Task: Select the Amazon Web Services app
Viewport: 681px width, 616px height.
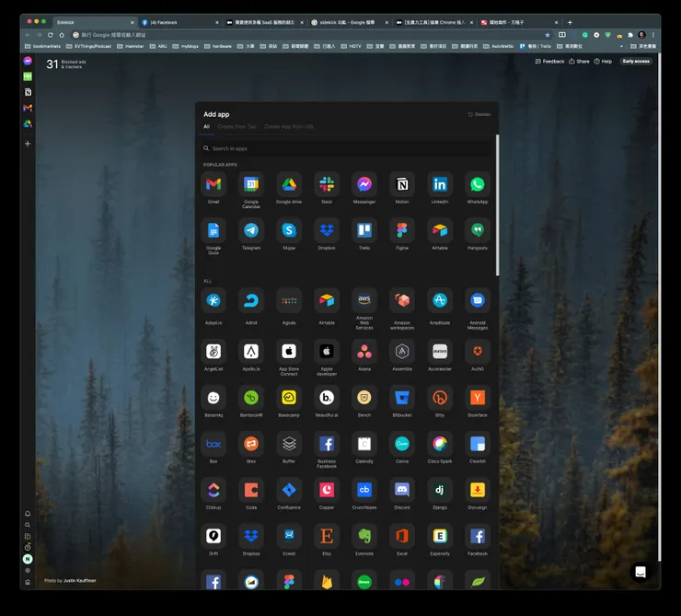Action: coord(364,300)
